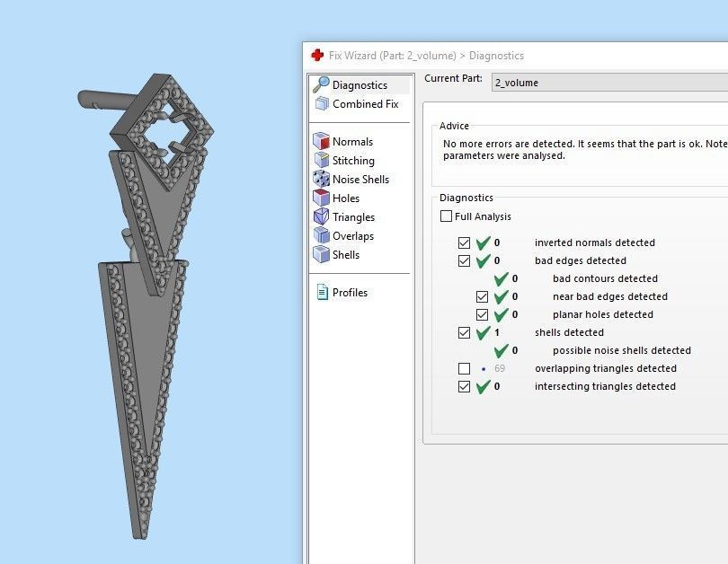The image size is (728, 564).
Task: Select the Noise Shells page
Action: click(360, 179)
